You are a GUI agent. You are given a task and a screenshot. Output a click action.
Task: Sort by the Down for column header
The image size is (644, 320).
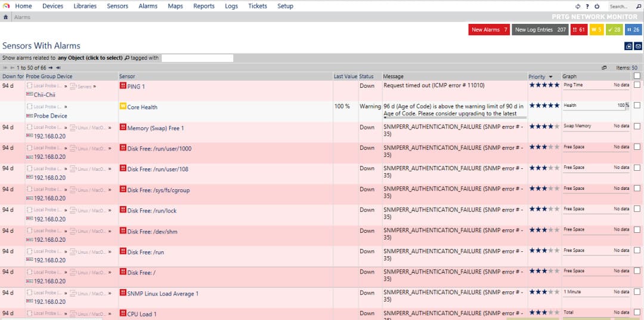coord(13,76)
